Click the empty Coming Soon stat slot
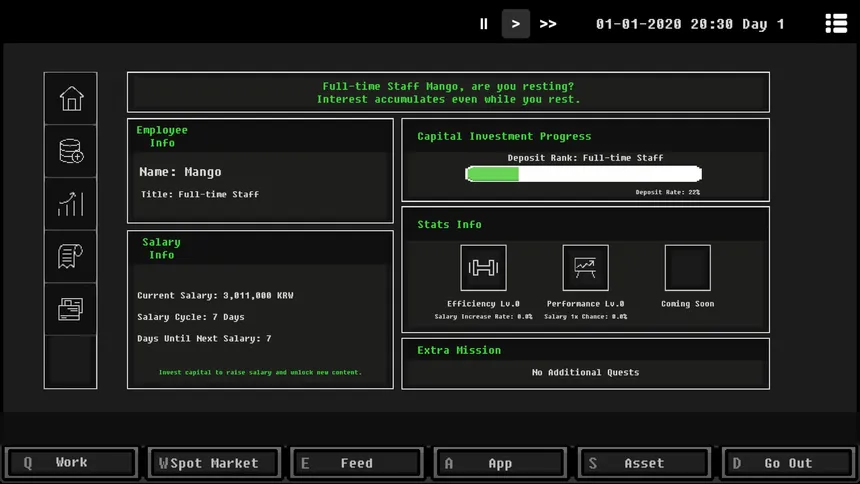This screenshot has height=484, width=860. [687, 268]
